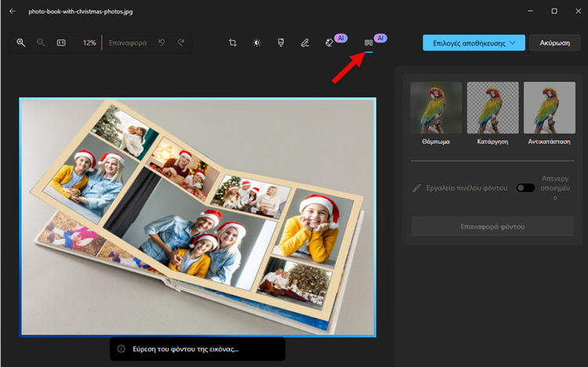
Task: Open the AI erase tool
Action: 330,42
